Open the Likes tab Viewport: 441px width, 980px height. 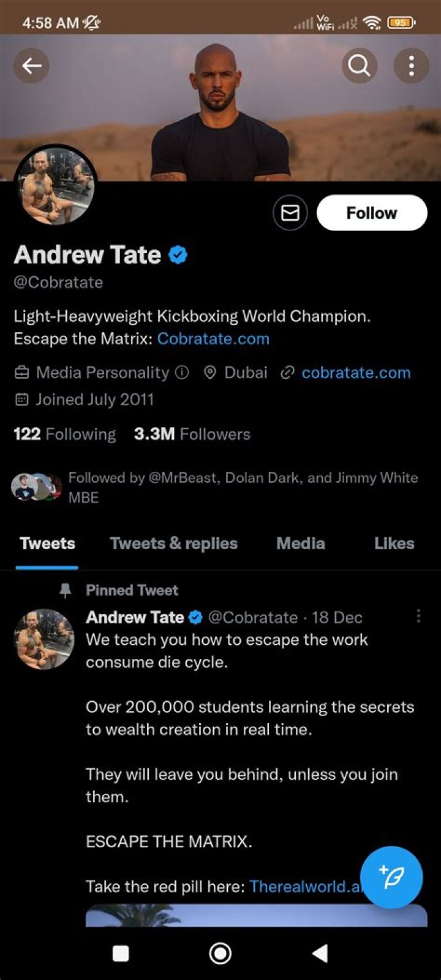tap(394, 544)
